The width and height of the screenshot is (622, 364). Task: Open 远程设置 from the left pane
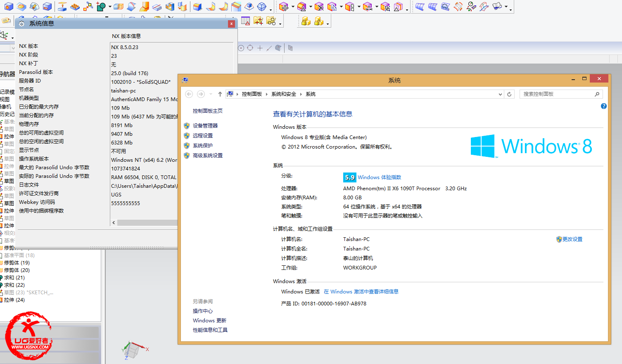(203, 136)
